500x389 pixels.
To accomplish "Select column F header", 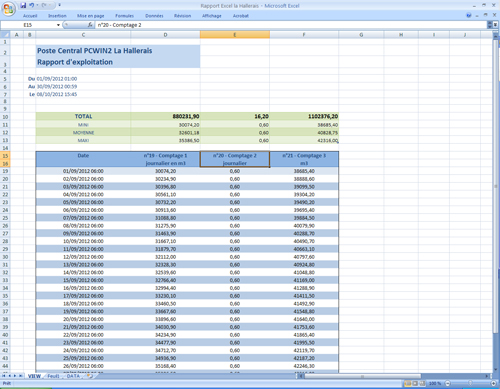I will click(x=304, y=35).
